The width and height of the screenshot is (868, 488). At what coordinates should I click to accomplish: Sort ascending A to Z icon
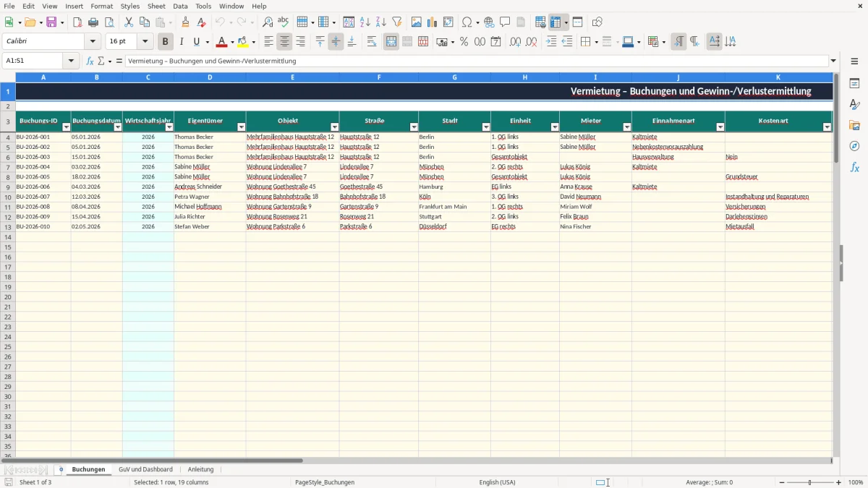(x=365, y=22)
